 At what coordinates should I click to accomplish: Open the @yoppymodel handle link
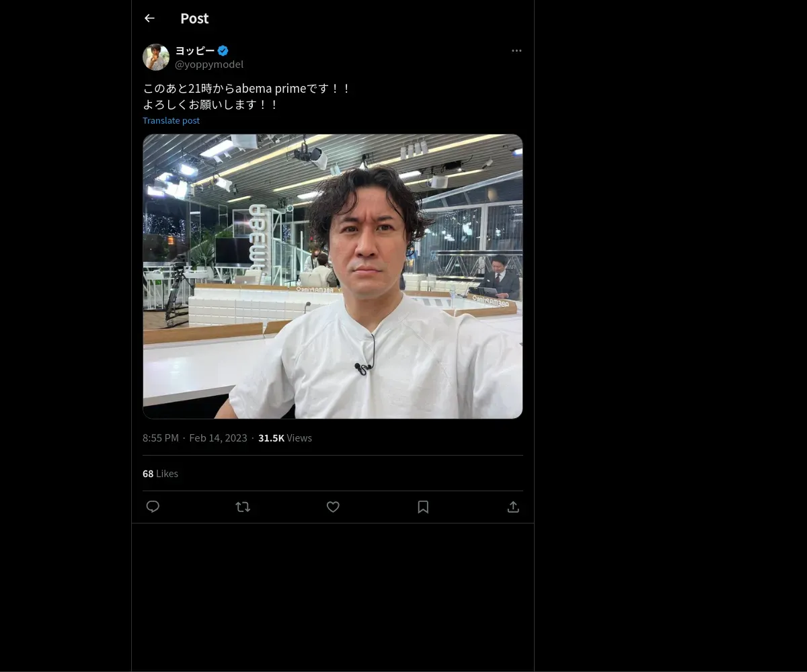point(209,65)
